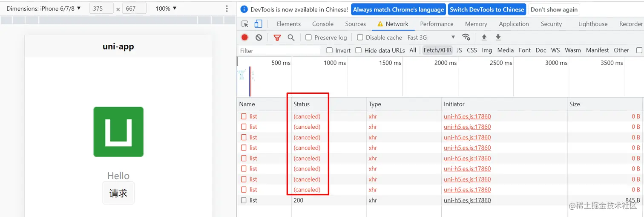Click the device height field 667
This screenshot has height=217, width=644.
[134, 9]
